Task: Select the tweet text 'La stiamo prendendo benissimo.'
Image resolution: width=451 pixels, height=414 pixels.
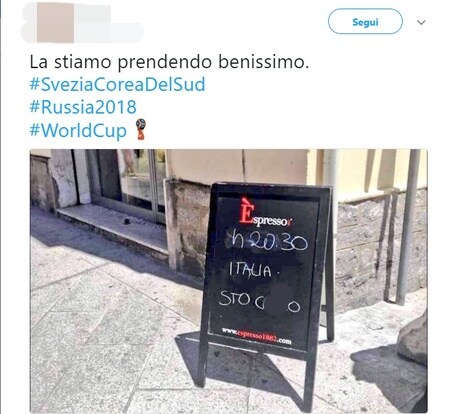Action: 169,62
